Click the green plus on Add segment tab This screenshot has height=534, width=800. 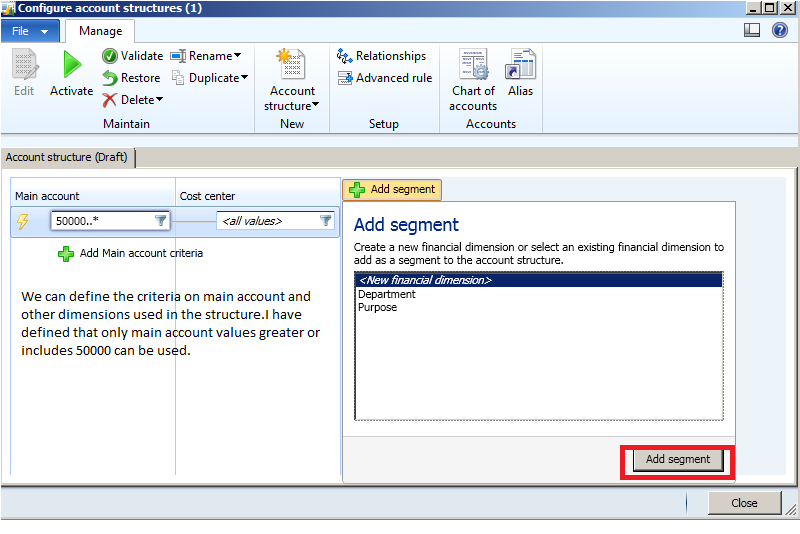coord(357,190)
